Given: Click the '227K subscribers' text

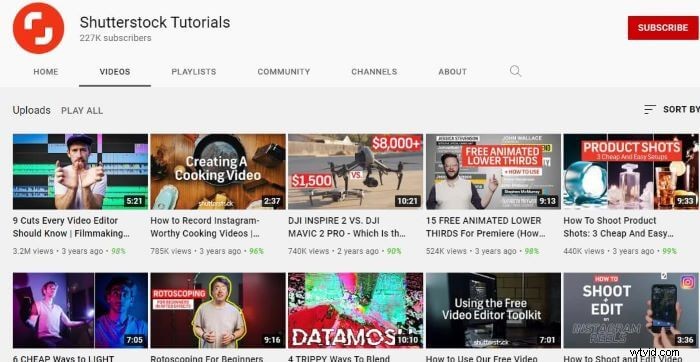Looking at the screenshot, I should [x=116, y=38].
